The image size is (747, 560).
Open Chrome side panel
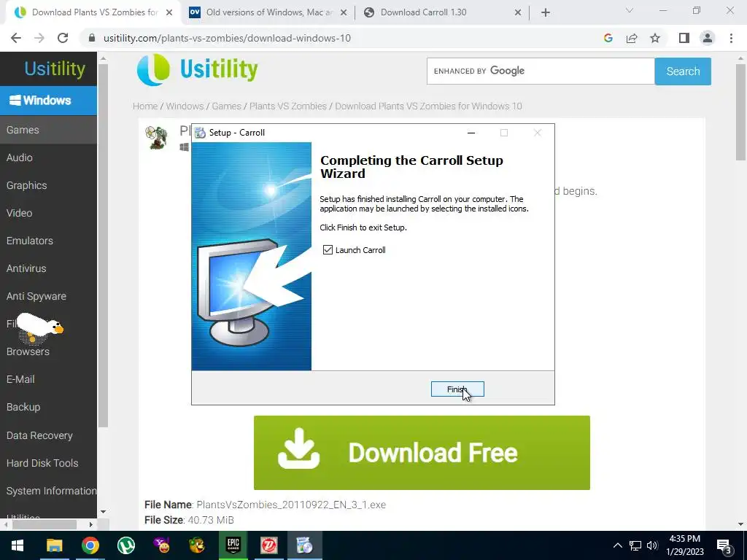click(684, 38)
